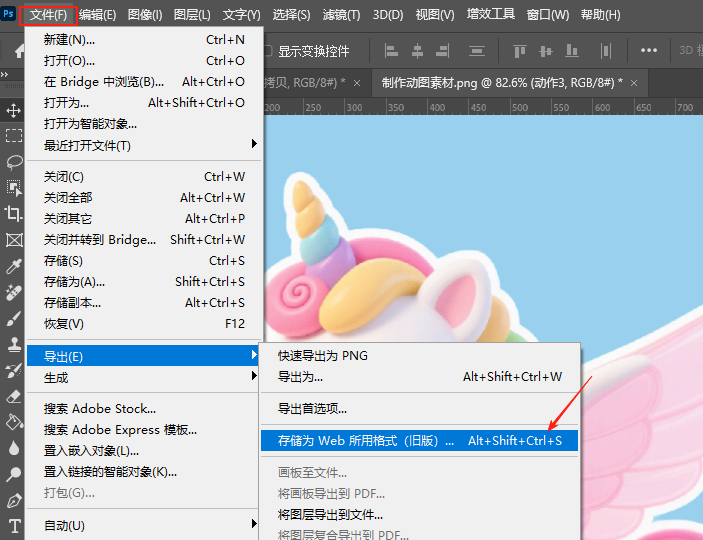This screenshot has width=703, height=540.
Task: Click distribute vertically icon
Action: 477,51
